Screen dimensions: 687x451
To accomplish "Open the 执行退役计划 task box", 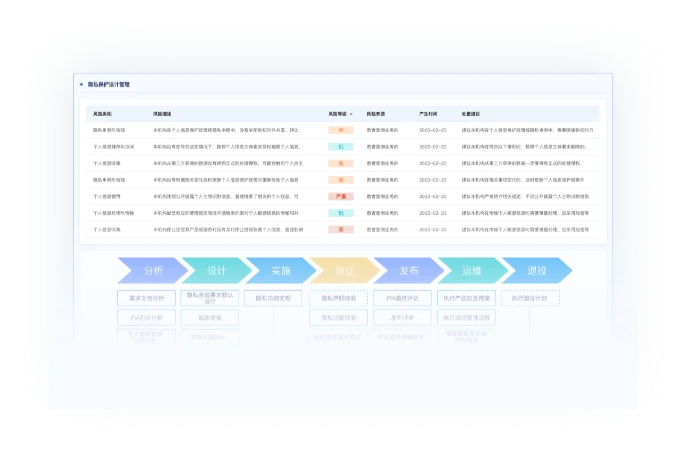I will (x=529, y=298).
